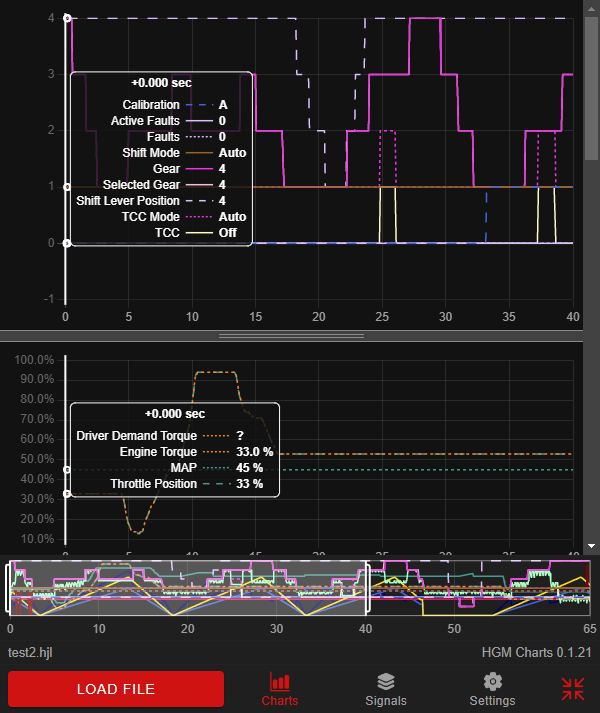Click the Charts bar-graph icon
Screen dimensions: 600x713
tap(279, 682)
